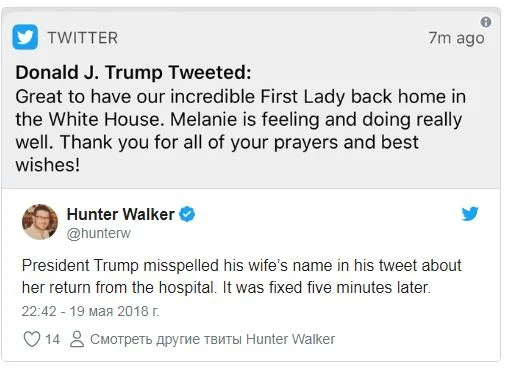This screenshot has width=509, height=369.
Task: Click the Hunter Walker display name
Action: coord(120,214)
